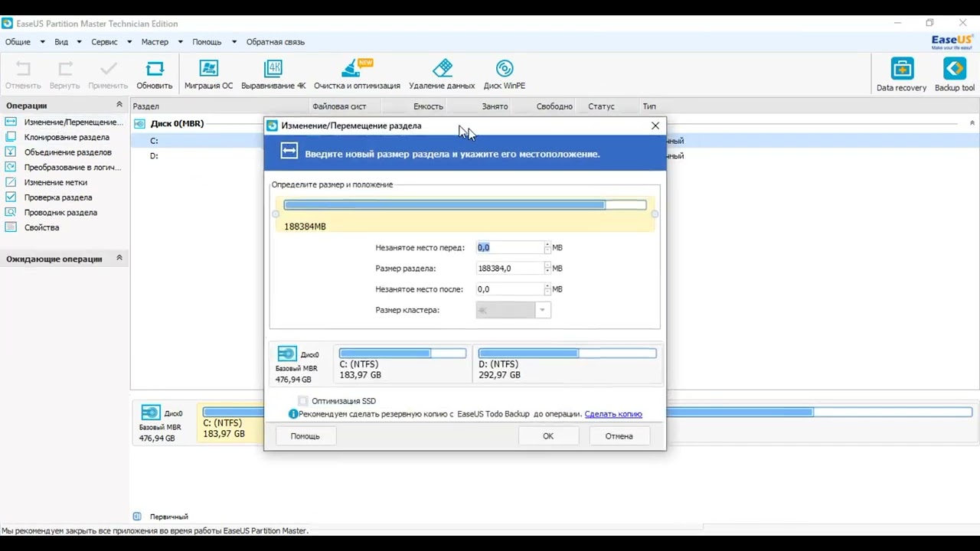Select Изменение/Перемещение... in the operations panel
The width and height of the screenshot is (980, 551).
pyautogui.click(x=73, y=122)
